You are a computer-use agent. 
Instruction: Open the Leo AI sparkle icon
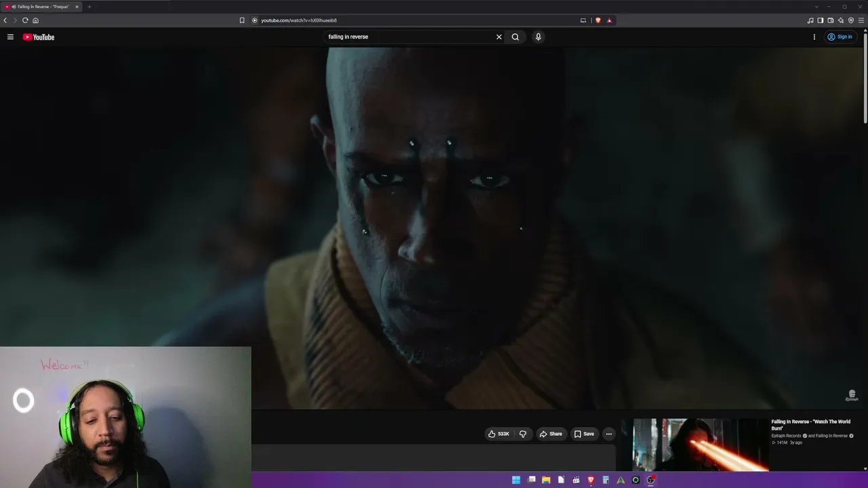click(841, 20)
